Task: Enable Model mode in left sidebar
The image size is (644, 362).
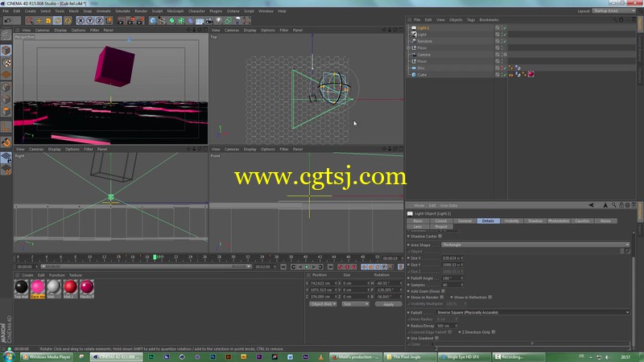Action: (x=6, y=50)
